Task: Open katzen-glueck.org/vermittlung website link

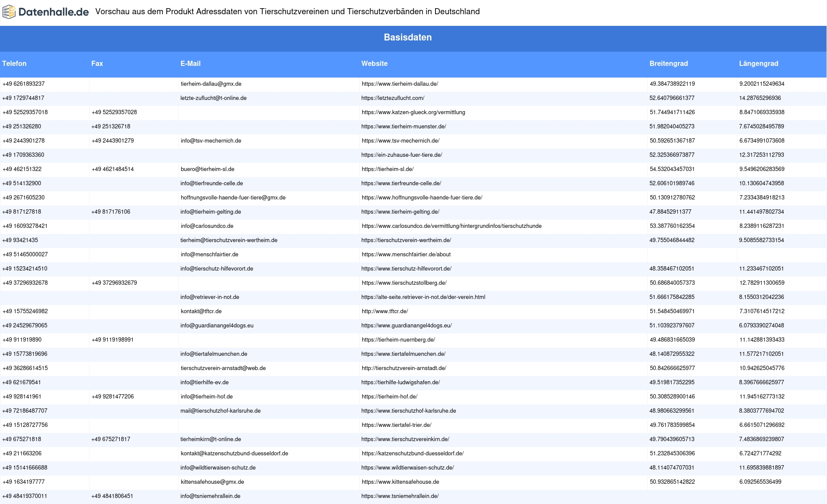Action: pos(413,112)
